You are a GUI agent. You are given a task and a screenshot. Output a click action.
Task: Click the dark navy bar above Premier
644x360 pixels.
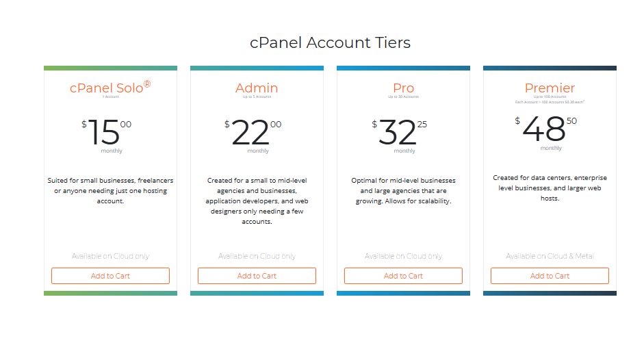click(550, 68)
